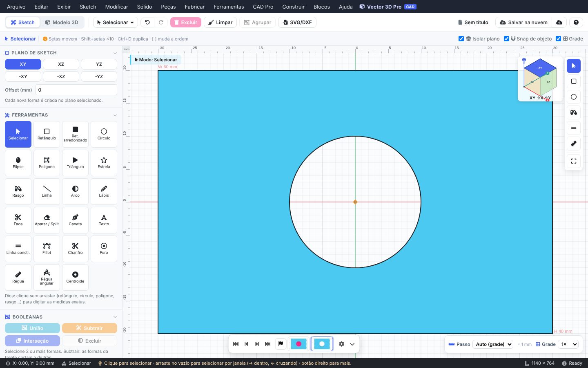Collapse the Booleanas section
Screen dimensions: 588x368
click(115, 317)
